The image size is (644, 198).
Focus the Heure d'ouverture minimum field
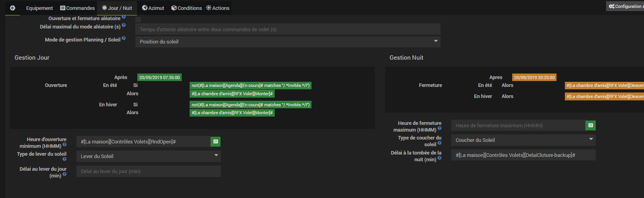[x=143, y=141]
